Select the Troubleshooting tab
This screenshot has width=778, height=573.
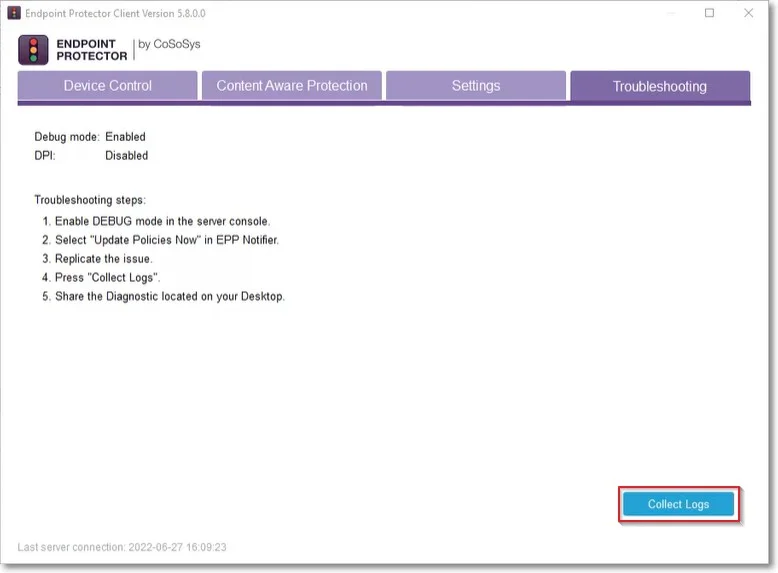coord(660,86)
